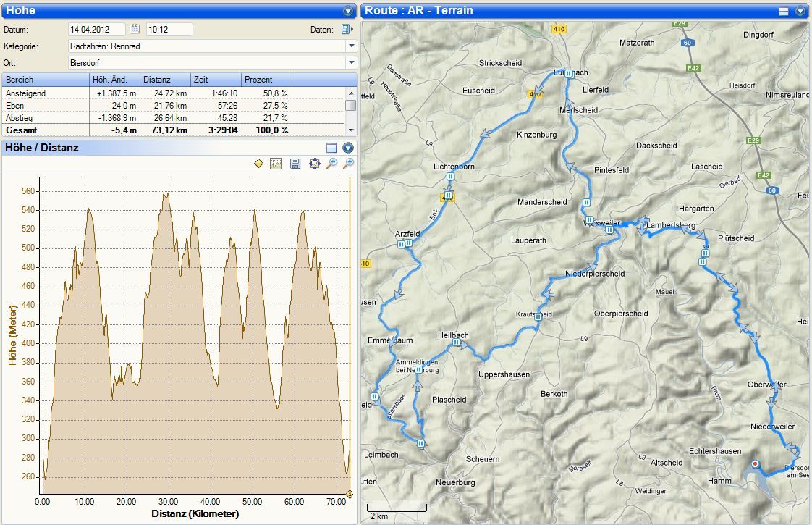Click the pause marker at Lichtenborn
Viewport: 812px width, 525px height.
450,177
